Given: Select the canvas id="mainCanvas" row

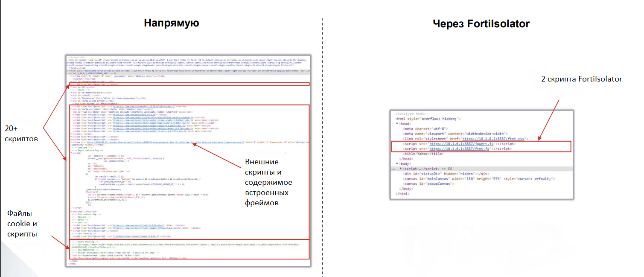Looking at the screenshot, I should coord(479,179).
